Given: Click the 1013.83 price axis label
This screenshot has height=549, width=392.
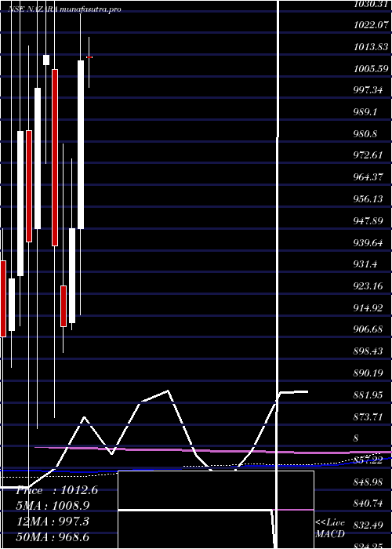Looking at the screenshot, I should point(372,47).
